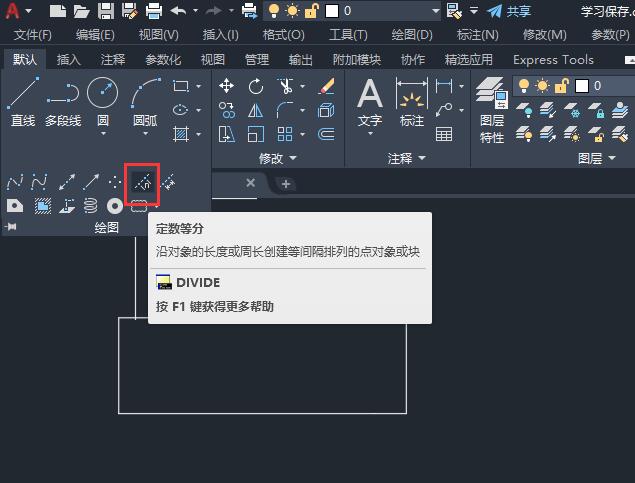Select the 3D Polyline tool
Viewport: 635px width, 483px height.
(x=67, y=206)
